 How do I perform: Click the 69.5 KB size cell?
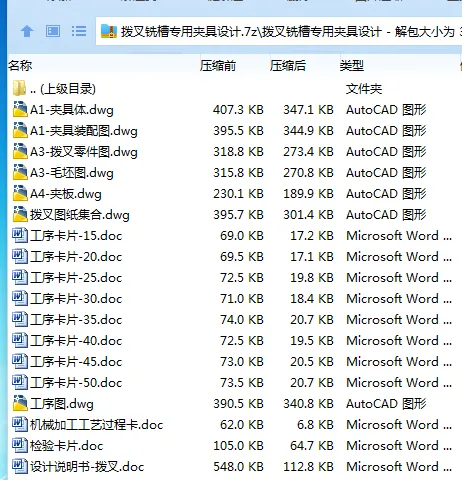pos(242,257)
